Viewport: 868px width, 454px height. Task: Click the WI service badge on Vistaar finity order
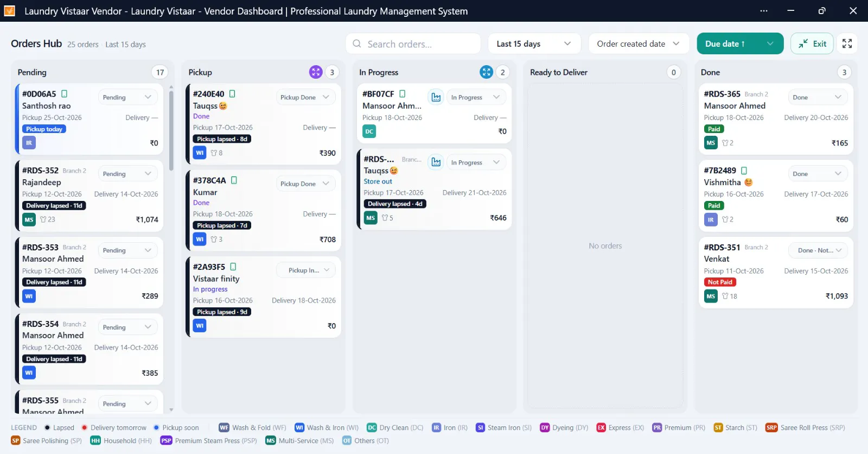(x=200, y=325)
